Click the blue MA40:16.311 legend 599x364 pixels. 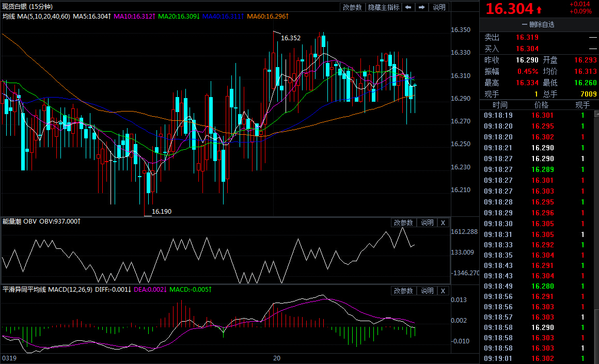(223, 17)
